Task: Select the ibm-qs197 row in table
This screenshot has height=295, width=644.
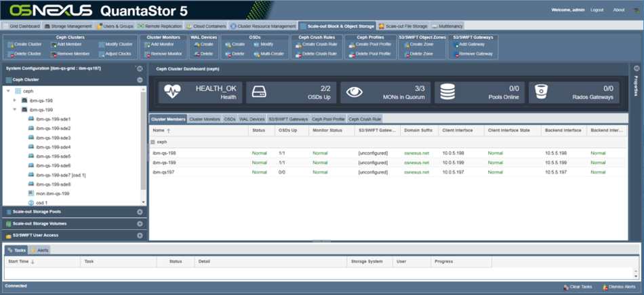Action: [388, 172]
